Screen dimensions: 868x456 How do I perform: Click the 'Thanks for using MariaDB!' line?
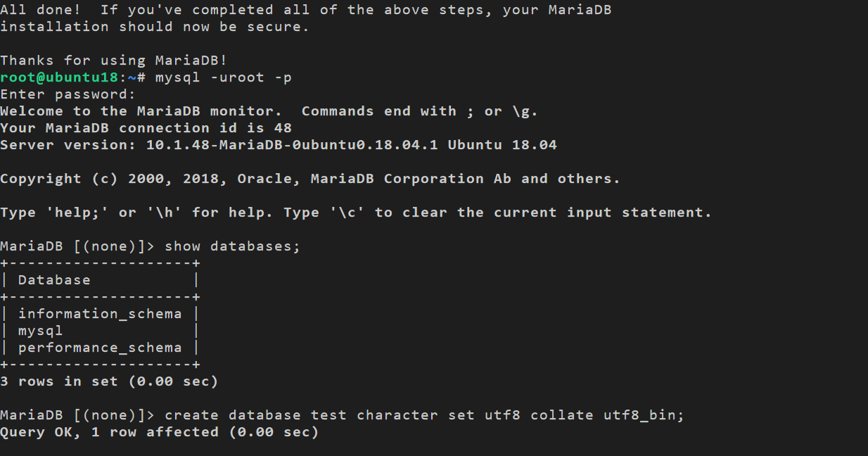[x=113, y=61]
